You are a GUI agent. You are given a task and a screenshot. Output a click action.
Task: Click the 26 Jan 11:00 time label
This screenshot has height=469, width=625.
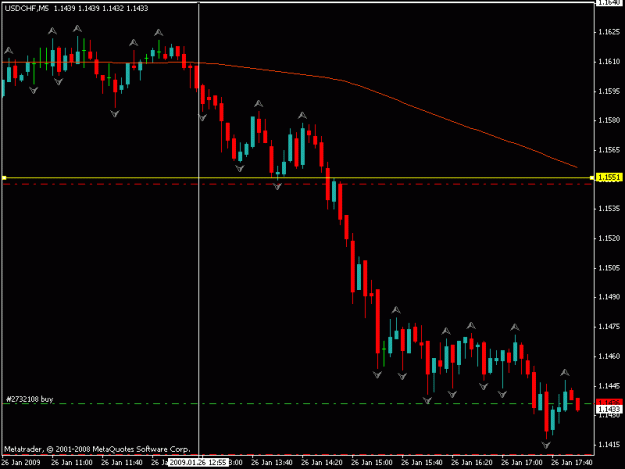click(x=72, y=463)
